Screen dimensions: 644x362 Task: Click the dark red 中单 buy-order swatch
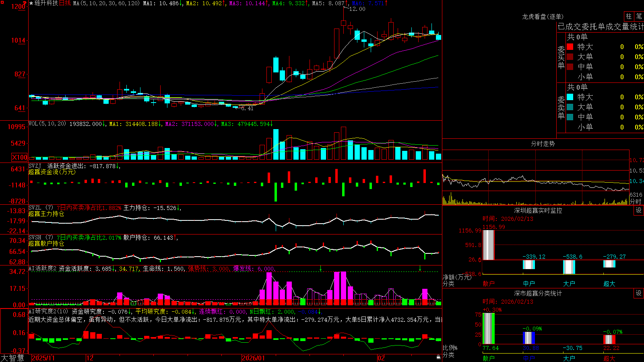pos(570,67)
